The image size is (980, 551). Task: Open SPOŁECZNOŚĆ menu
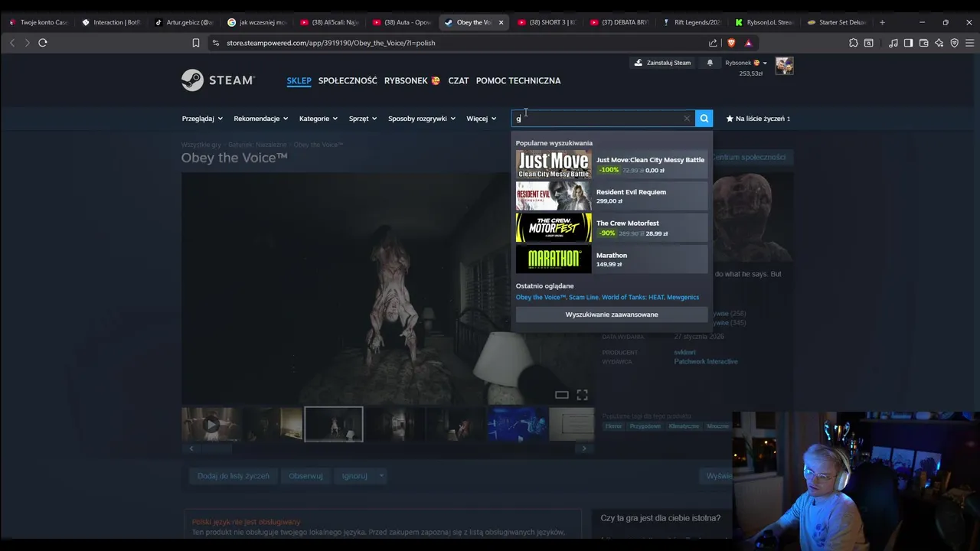click(x=348, y=80)
